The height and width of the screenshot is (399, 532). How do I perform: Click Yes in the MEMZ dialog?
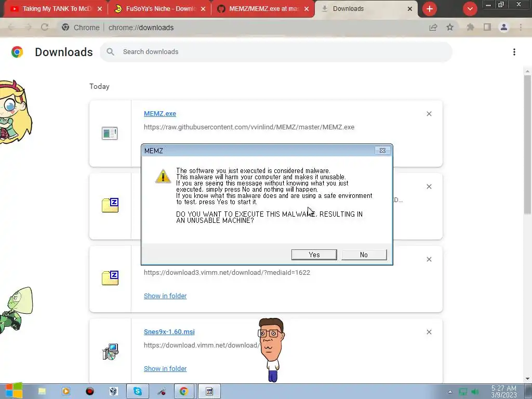314,255
